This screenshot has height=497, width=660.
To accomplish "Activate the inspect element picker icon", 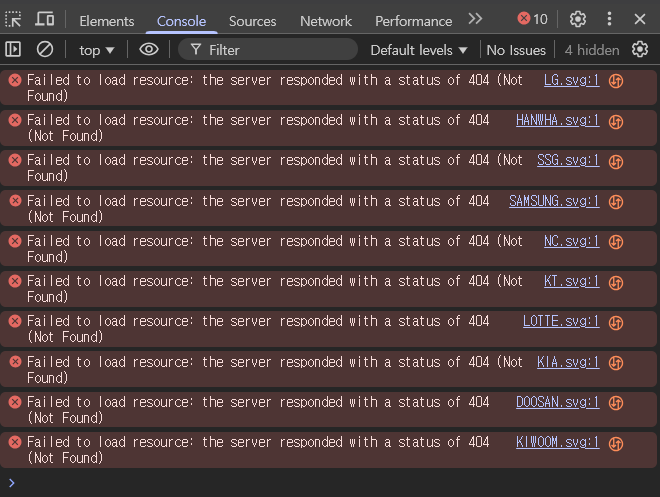I will pos(13,19).
